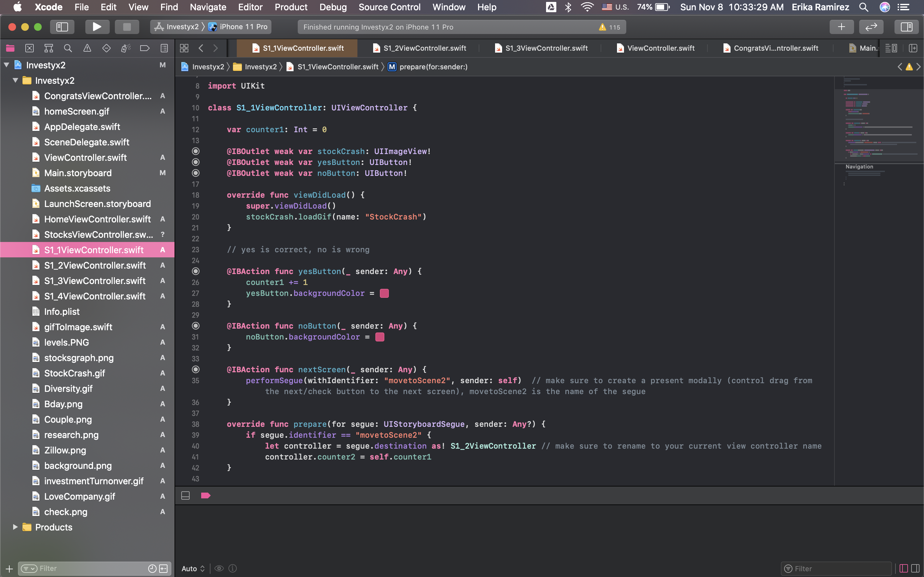Open the Auto variables view dropdown
This screenshot has height=577, width=924.
(193, 568)
